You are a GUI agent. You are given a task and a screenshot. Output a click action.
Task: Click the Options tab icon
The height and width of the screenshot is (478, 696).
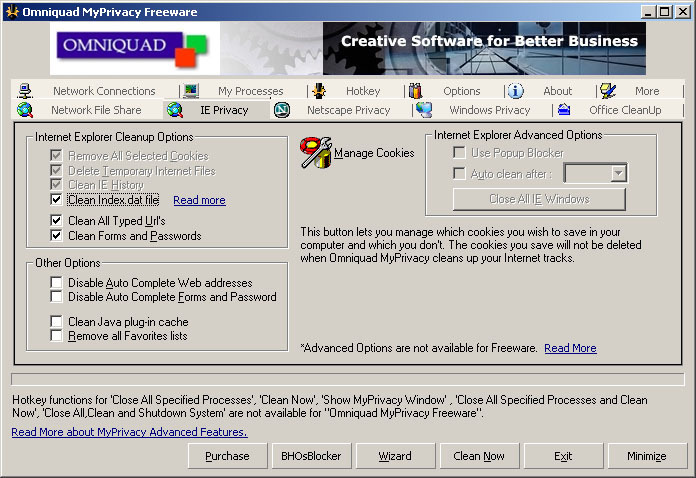point(415,91)
